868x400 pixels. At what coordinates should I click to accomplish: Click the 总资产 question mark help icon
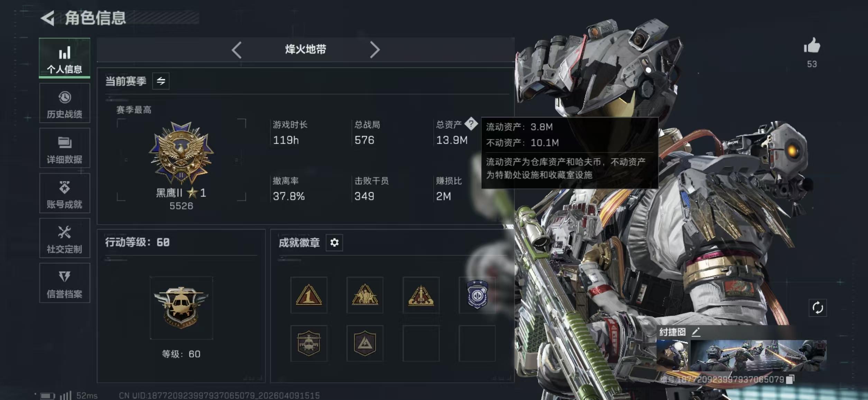click(x=471, y=124)
